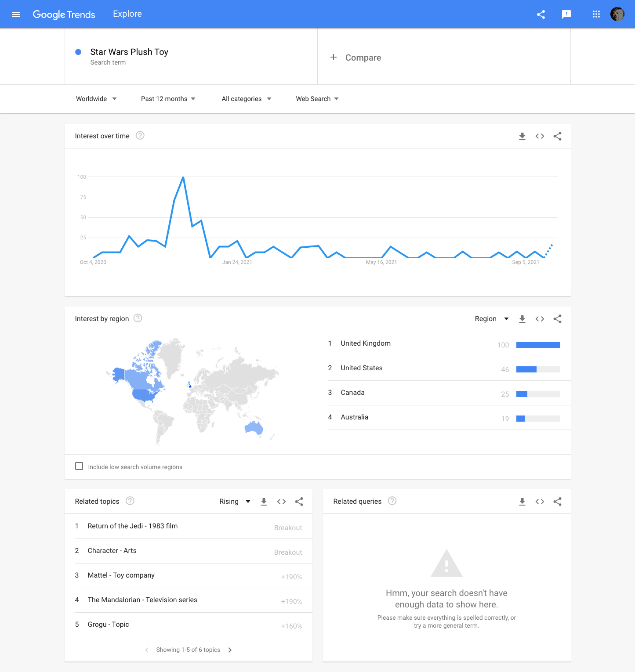Share this Trends exploration from header

(541, 14)
